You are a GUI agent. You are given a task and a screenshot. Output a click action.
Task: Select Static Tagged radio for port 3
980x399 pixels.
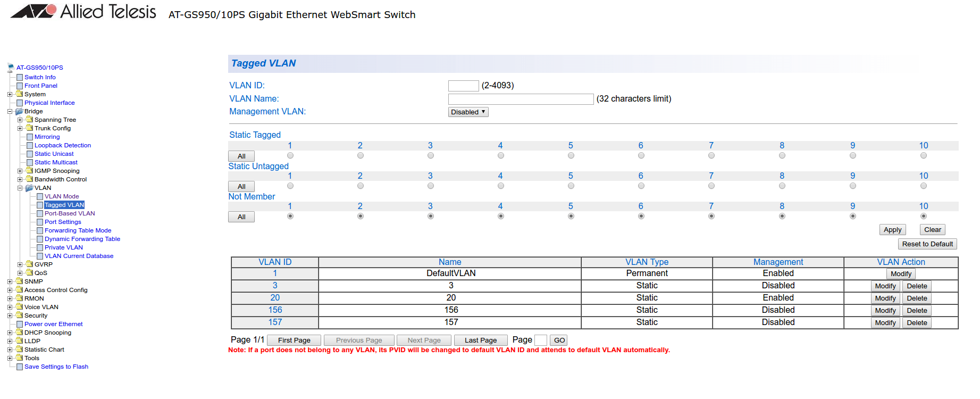[431, 155]
